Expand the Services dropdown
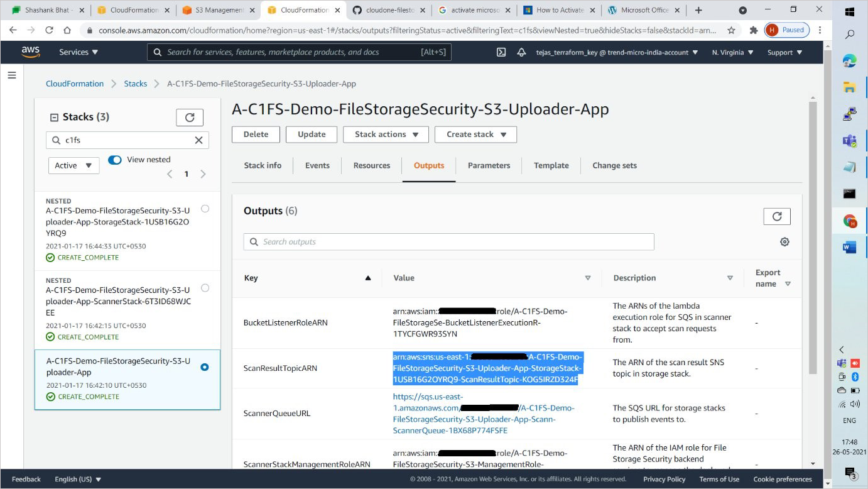Screen dimensions: 868x489 [x=79, y=52]
